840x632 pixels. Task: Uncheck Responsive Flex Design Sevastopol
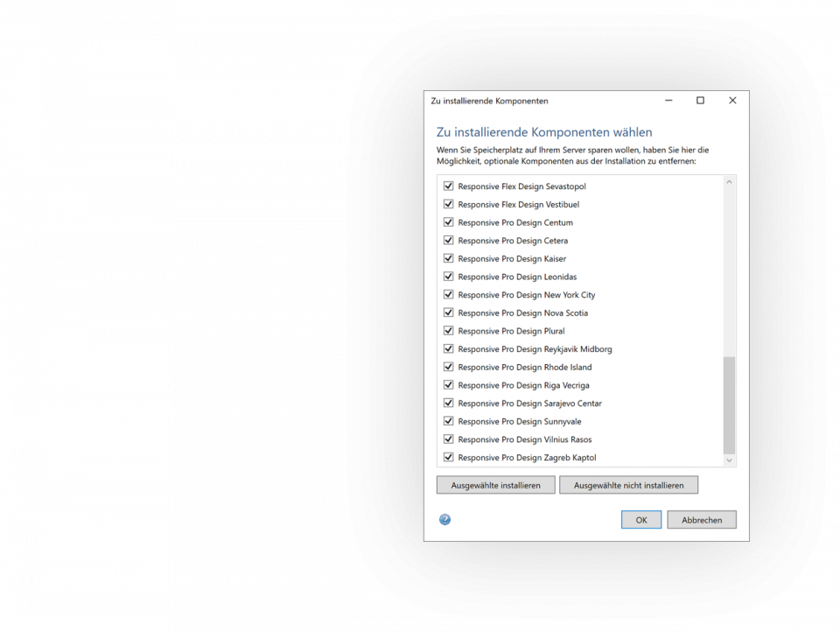[448, 186]
